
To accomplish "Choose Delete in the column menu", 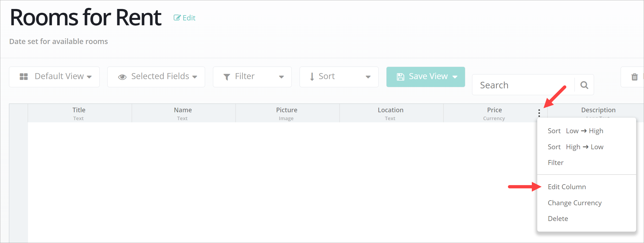I will [x=558, y=219].
